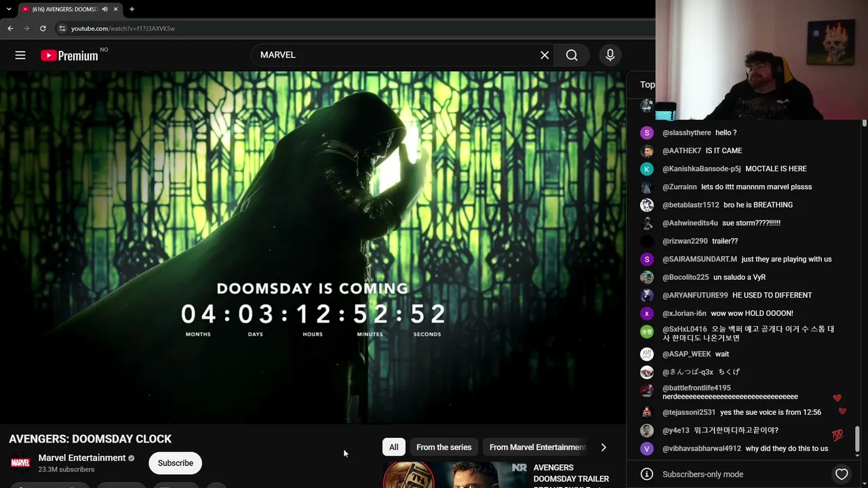This screenshot has height=488, width=868.
Task: Click chat message "yes the sue voice is from 12:56"
Action: point(770,412)
